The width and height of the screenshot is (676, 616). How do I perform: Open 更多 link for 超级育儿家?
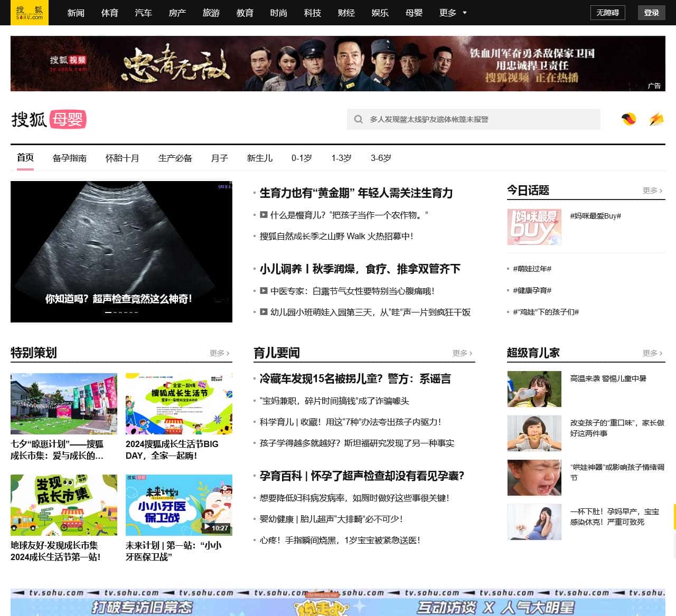tap(653, 353)
